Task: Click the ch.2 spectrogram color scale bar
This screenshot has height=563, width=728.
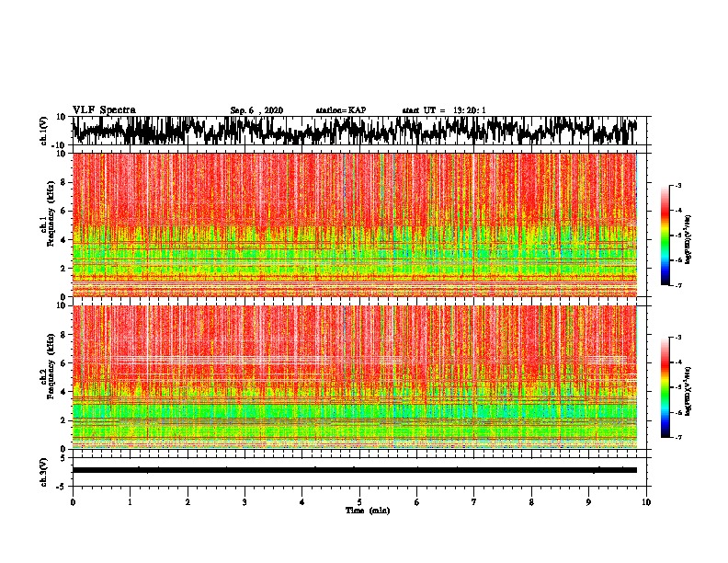Action: tap(665, 387)
